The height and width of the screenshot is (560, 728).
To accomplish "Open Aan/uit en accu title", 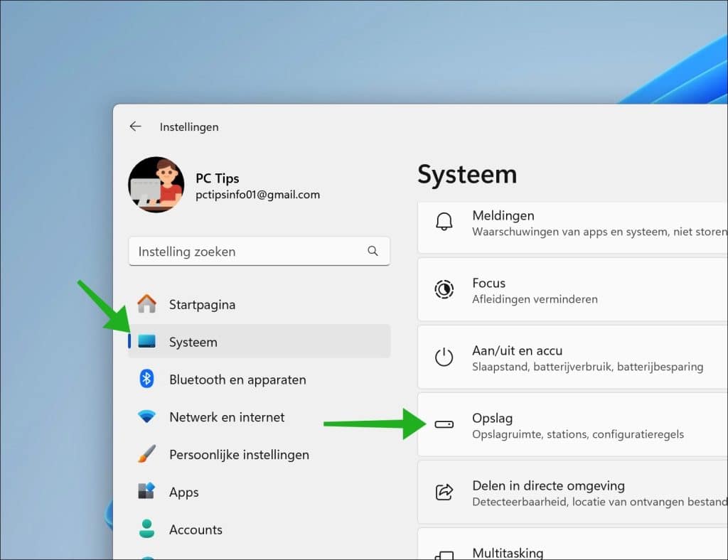I will click(518, 351).
